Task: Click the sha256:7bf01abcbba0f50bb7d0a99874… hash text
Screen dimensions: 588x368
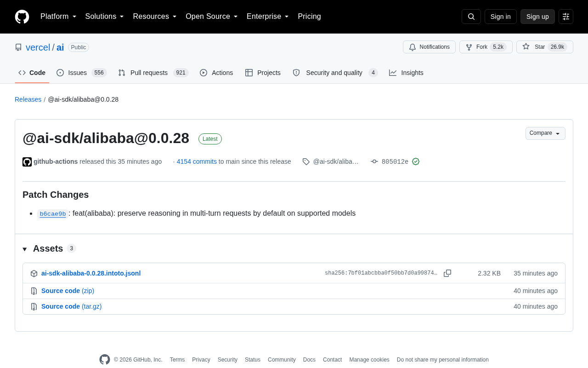Action: click(381, 273)
